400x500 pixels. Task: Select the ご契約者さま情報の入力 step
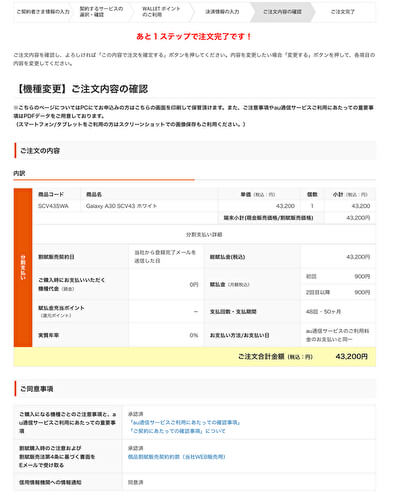43,12
